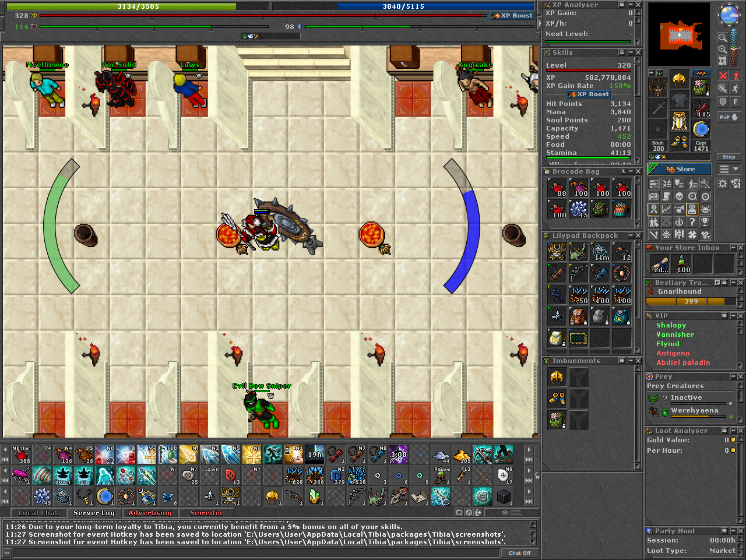Click the Stop button
746x560 pixels.
tap(729, 157)
